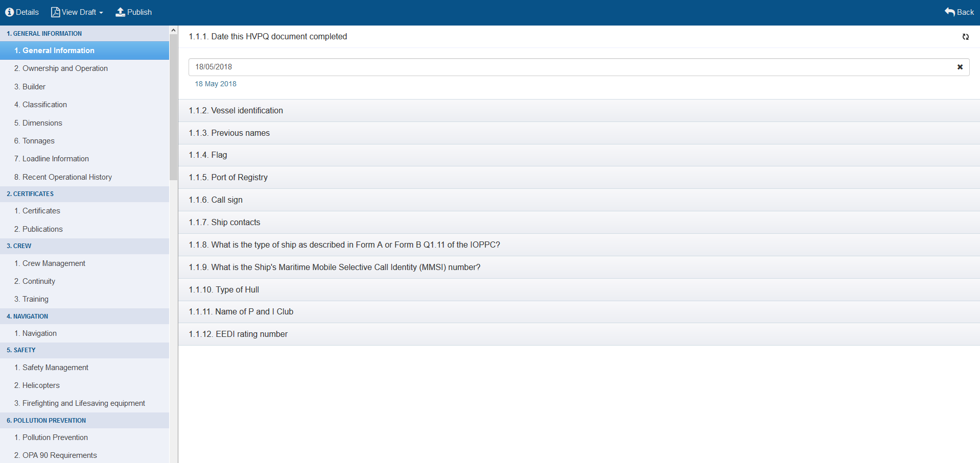Open Pollution Prevention subsection
The height and width of the screenshot is (463, 980).
click(84, 437)
